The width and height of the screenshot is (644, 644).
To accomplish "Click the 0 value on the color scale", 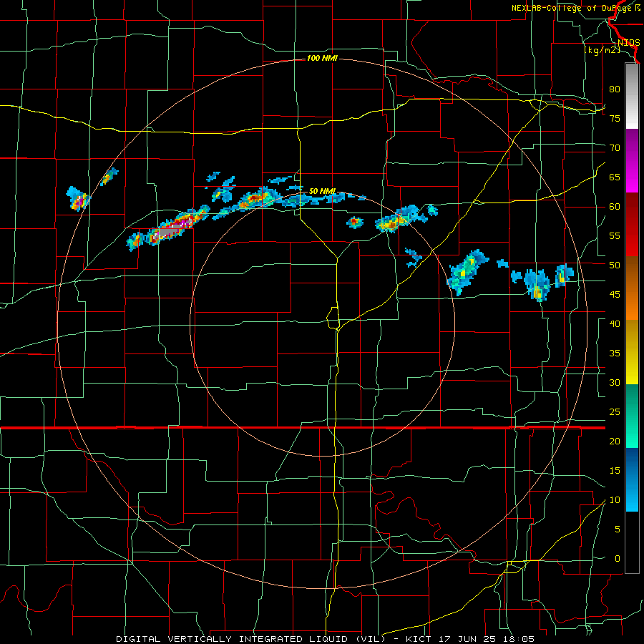I will click(x=618, y=559).
